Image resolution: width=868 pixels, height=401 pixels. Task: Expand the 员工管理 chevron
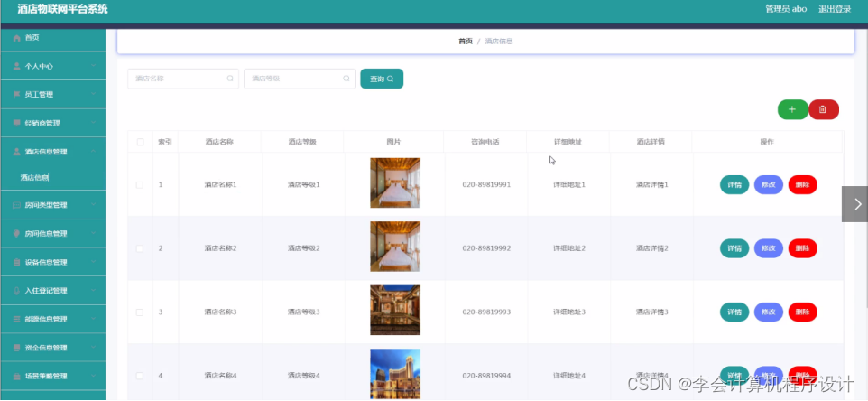[x=93, y=94]
